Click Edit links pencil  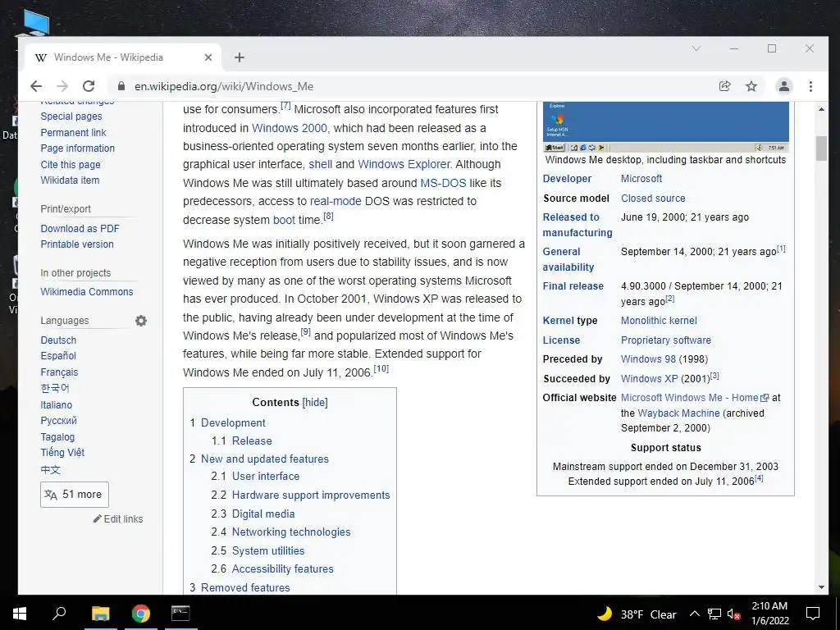tap(118, 519)
